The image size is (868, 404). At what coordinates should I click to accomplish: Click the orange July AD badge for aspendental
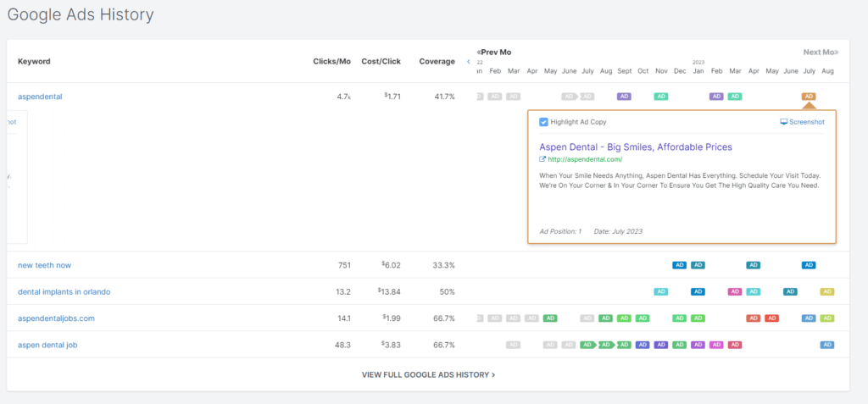pyautogui.click(x=809, y=97)
